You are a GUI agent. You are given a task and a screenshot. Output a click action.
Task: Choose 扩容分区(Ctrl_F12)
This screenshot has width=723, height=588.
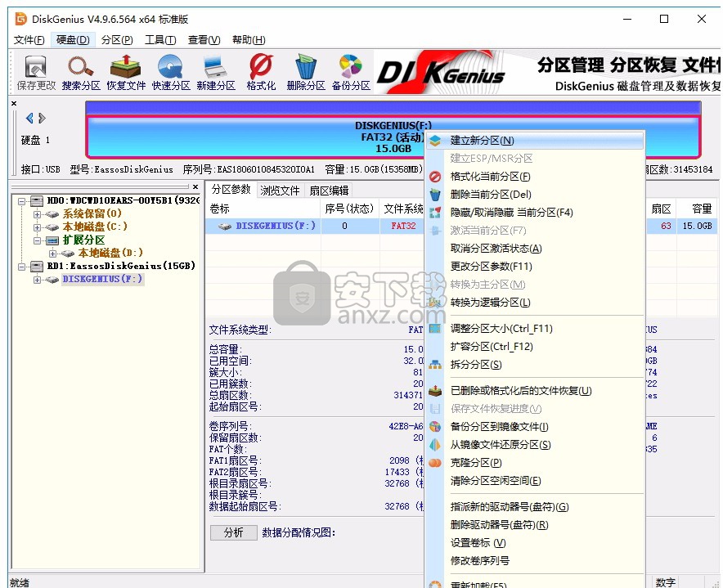click(535, 347)
